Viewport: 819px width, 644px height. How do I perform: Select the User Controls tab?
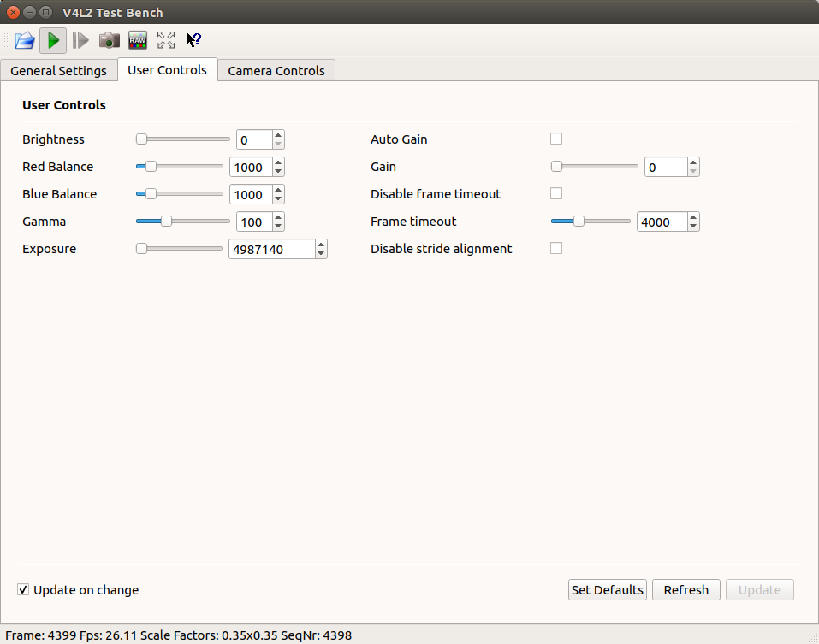(x=167, y=70)
